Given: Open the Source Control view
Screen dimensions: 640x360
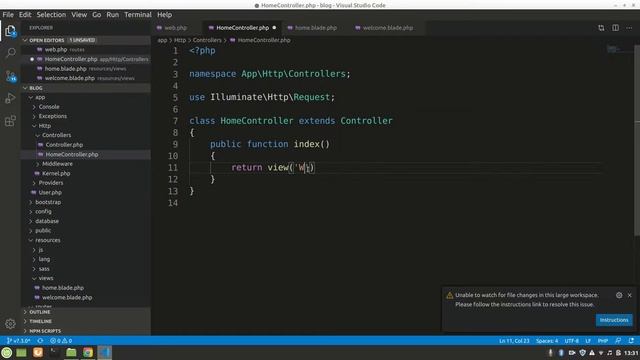Looking at the screenshot, I should (x=11, y=76).
